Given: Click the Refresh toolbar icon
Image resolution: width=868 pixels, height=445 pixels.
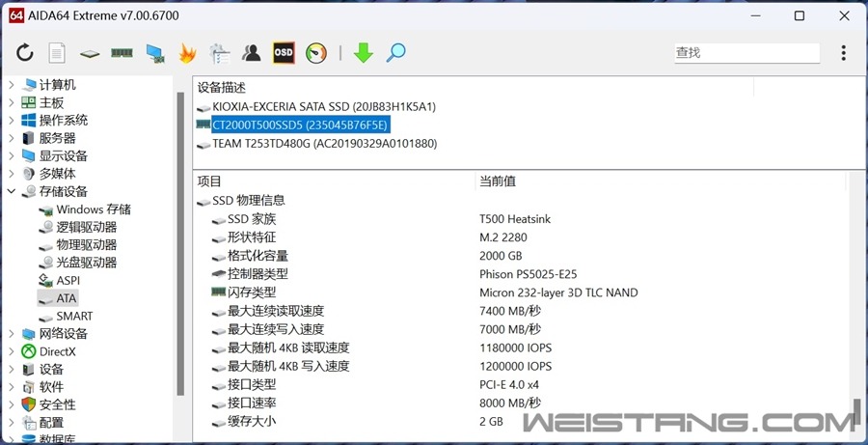Looking at the screenshot, I should tap(24, 53).
